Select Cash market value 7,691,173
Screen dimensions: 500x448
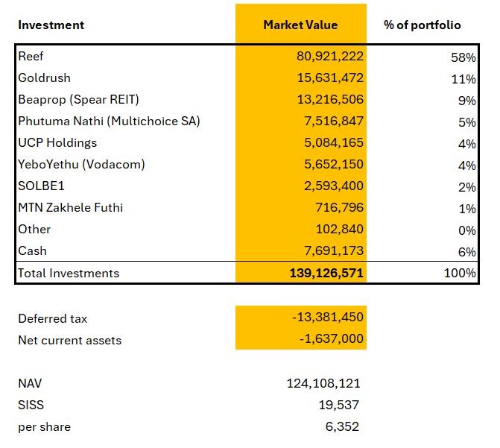(x=334, y=250)
